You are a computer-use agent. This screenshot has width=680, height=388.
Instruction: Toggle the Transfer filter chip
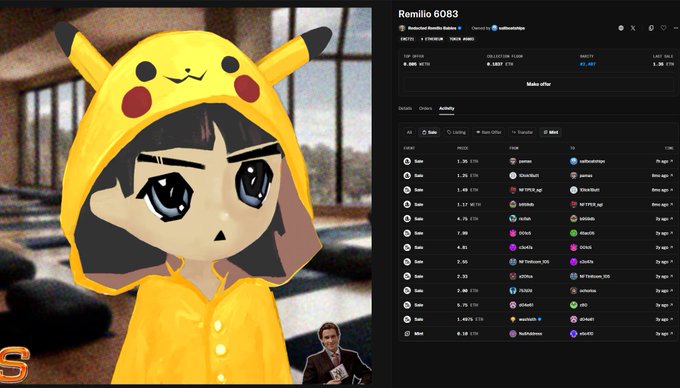point(522,132)
